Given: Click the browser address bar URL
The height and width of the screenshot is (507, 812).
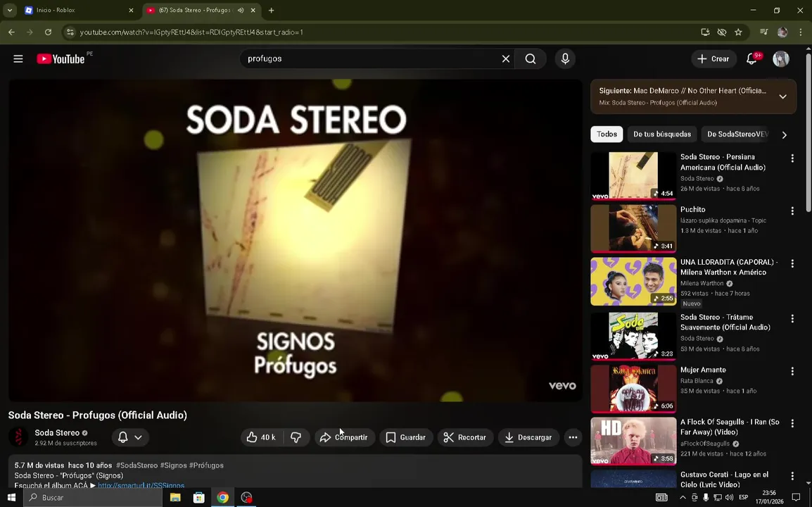Looking at the screenshot, I should [x=191, y=32].
